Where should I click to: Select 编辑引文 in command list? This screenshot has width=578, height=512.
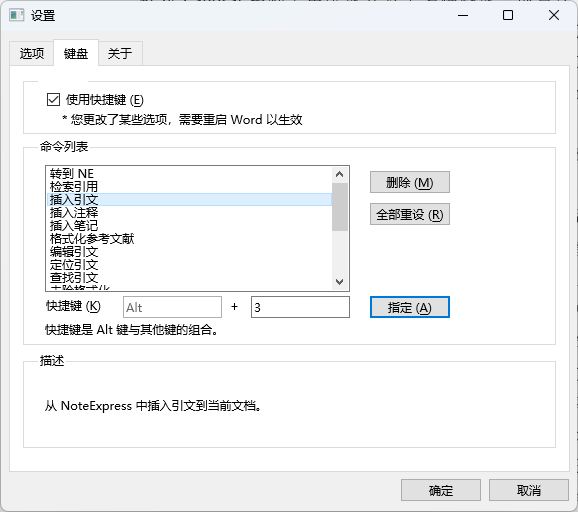[x=189, y=252]
